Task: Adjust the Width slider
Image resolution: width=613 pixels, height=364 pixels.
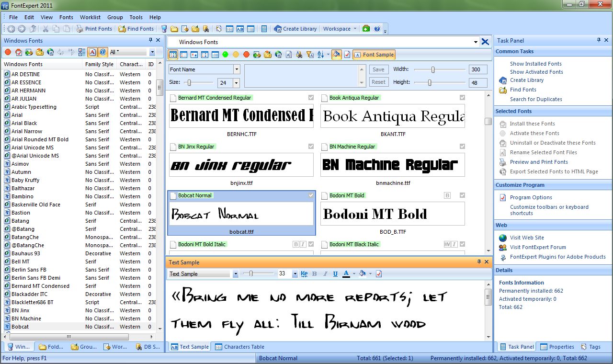Action: click(433, 69)
